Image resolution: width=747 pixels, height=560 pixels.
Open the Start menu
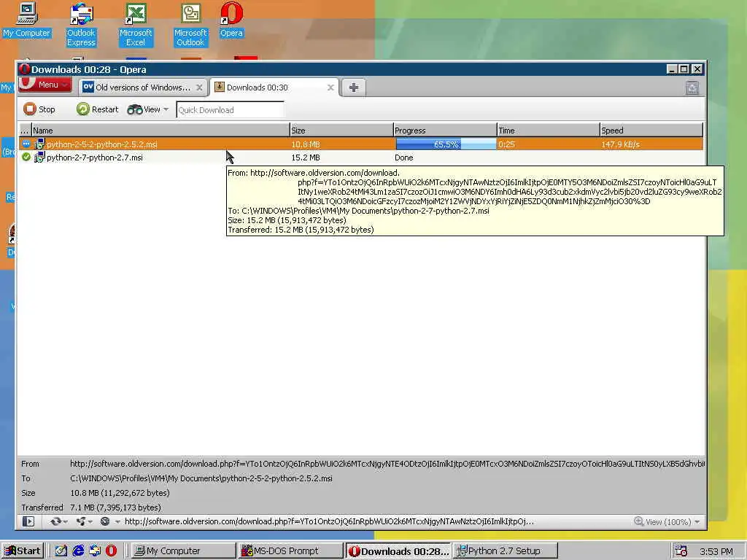click(22, 551)
